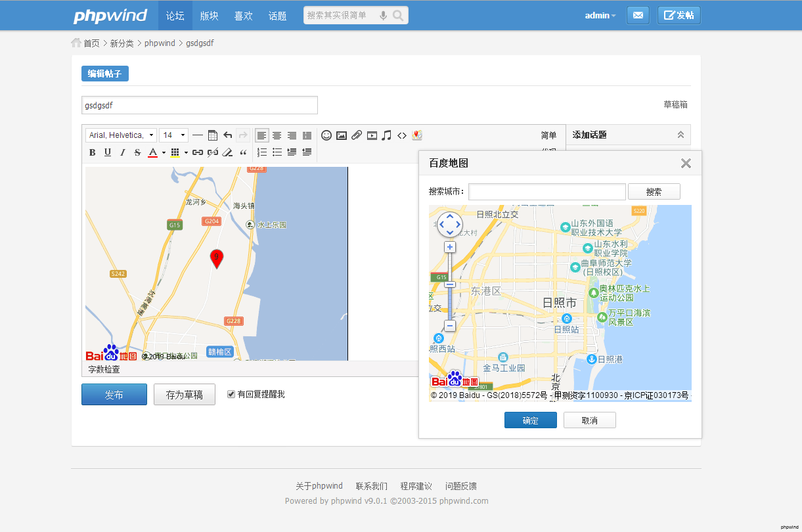Open the font size dropdown showing 14
This screenshot has width=802, height=532.
[x=174, y=135]
